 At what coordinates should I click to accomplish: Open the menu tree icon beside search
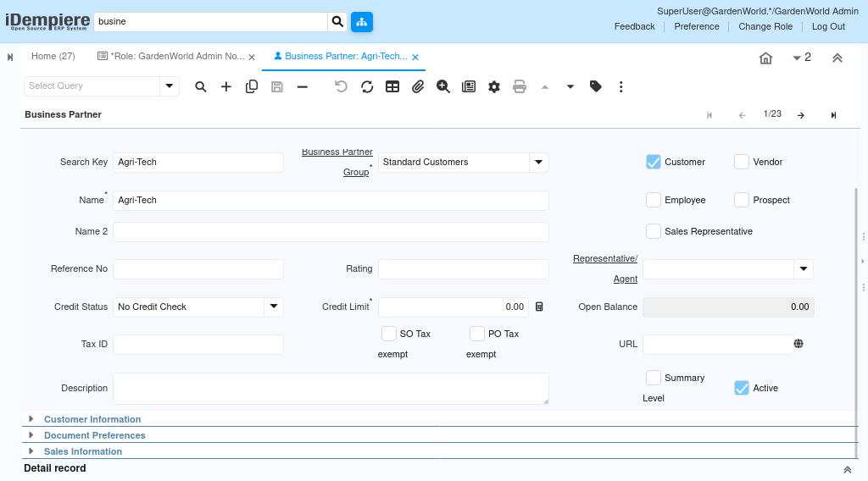362,21
